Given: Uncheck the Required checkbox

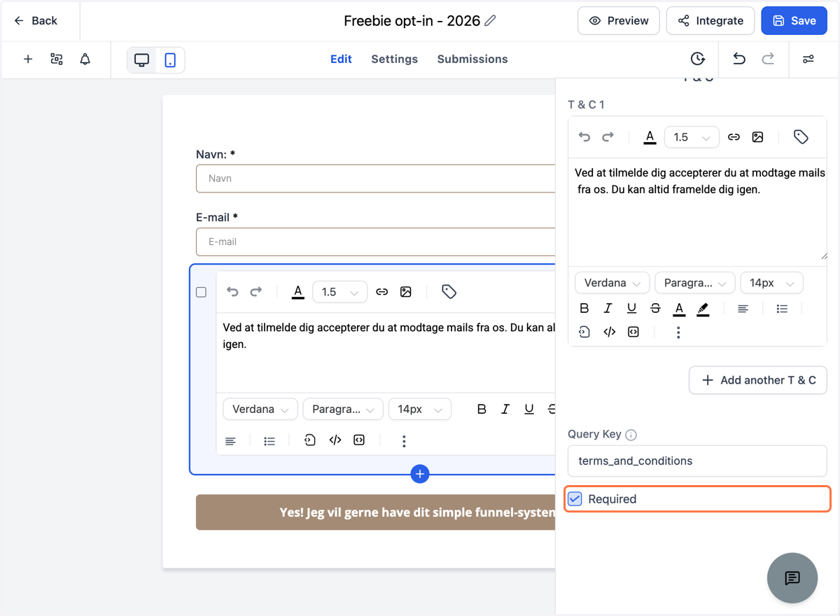Looking at the screenshot, I should (575, 499).
